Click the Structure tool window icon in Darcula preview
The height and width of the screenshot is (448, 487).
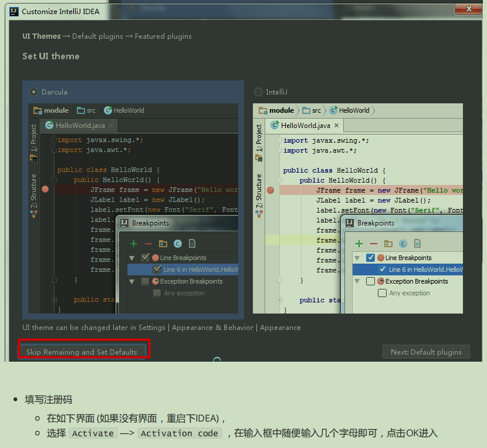(x=33, y=214)
